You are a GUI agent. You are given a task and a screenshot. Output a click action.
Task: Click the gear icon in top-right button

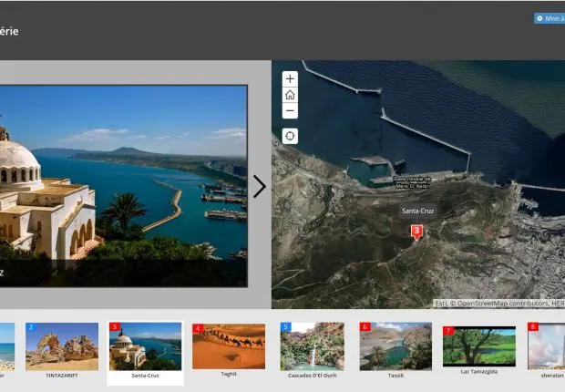(539, 18)
